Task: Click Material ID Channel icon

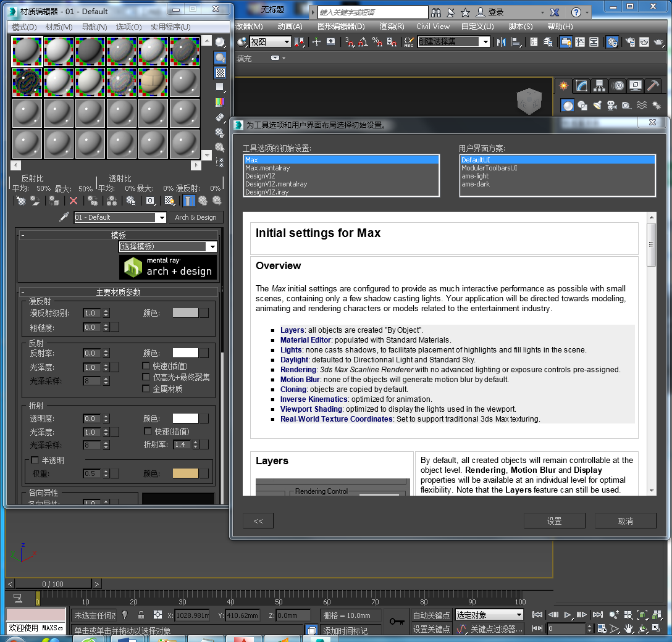Action: 150,201
